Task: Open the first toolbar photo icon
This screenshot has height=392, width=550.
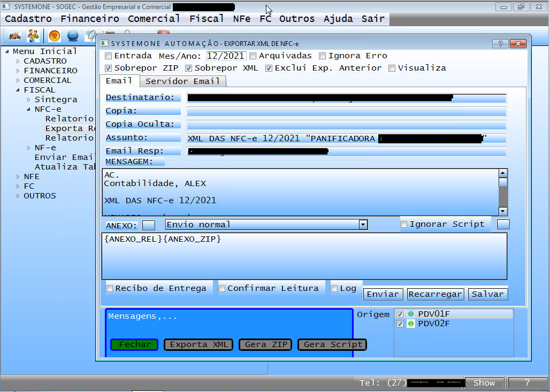Action: 15,36
